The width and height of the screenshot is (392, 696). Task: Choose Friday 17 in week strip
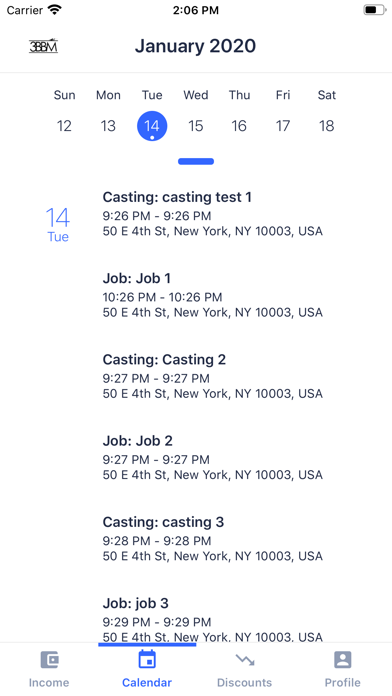pyautogui.click(x=283, y=126)
